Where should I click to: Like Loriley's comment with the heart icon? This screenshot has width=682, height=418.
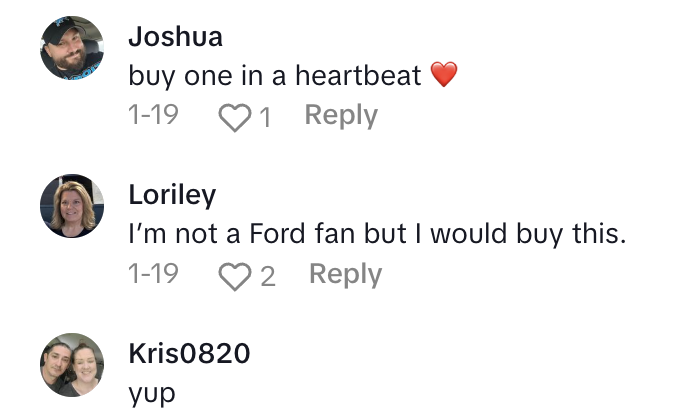pos(236,276)
